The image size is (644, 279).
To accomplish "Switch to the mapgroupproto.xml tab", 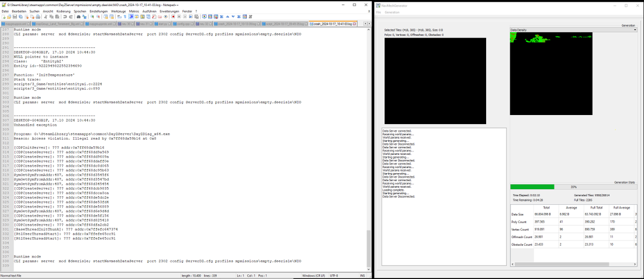I will pyautogui.click(x=100, y=24).
